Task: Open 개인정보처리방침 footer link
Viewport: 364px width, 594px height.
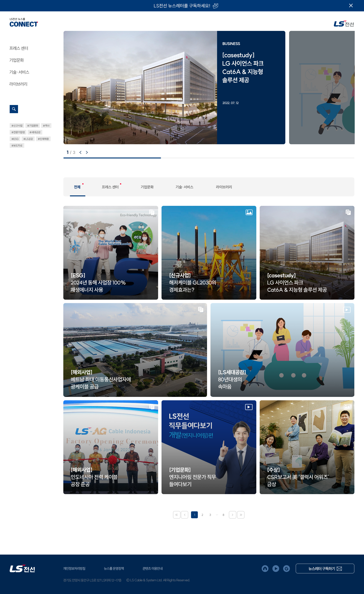Action: pos(74,568)
